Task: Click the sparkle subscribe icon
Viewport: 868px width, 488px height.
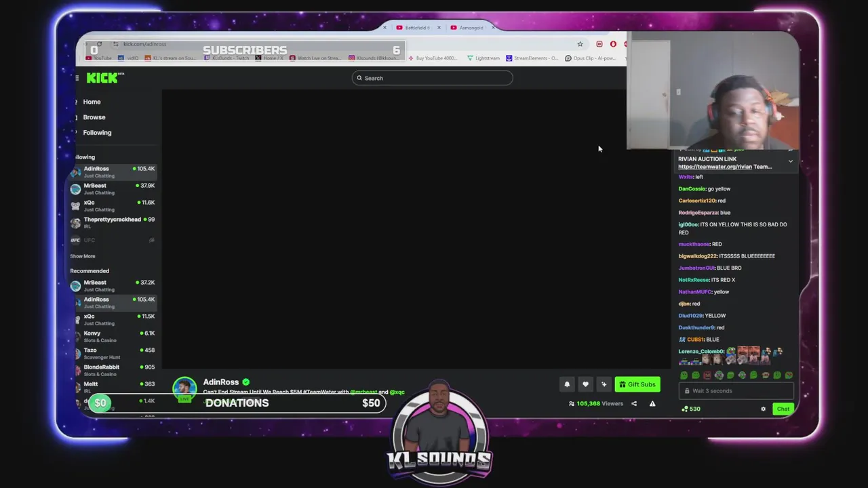Action: tap(604, 384)
